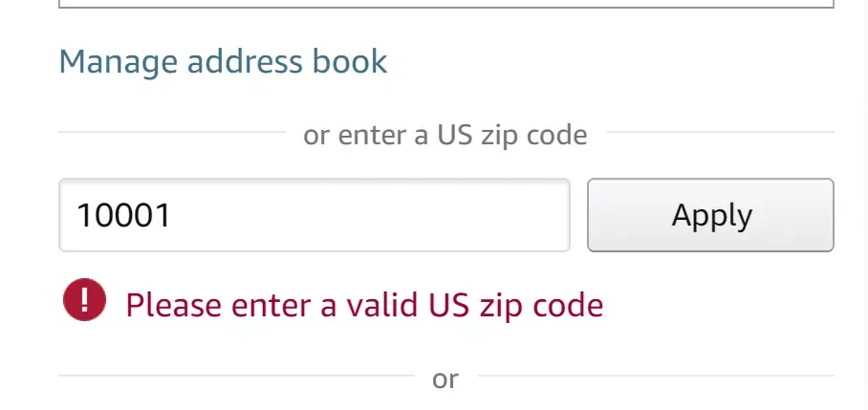868x410 pixels.
Task: Click the partially visible box above Manage address book
Action: 445,4
